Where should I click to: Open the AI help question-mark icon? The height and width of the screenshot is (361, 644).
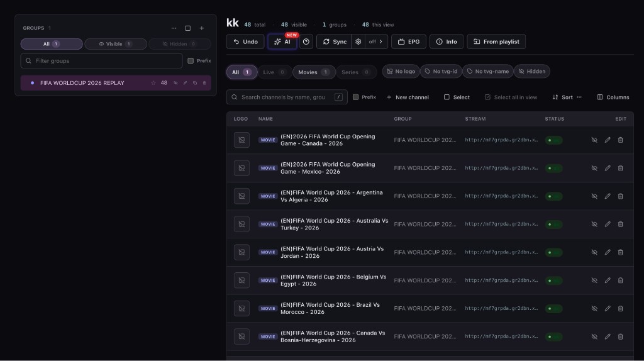coord(306,42)
